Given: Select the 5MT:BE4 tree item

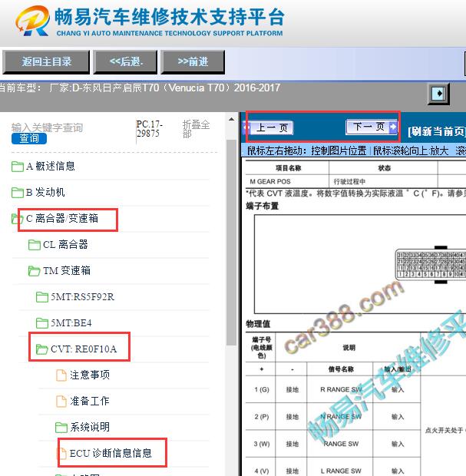Looking at the screenshot, I should point(71,323).
